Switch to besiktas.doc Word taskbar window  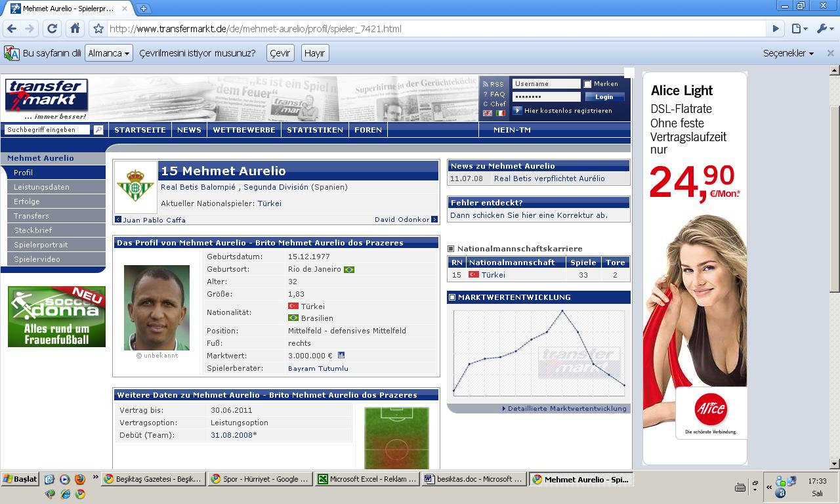tap(473, 480)
